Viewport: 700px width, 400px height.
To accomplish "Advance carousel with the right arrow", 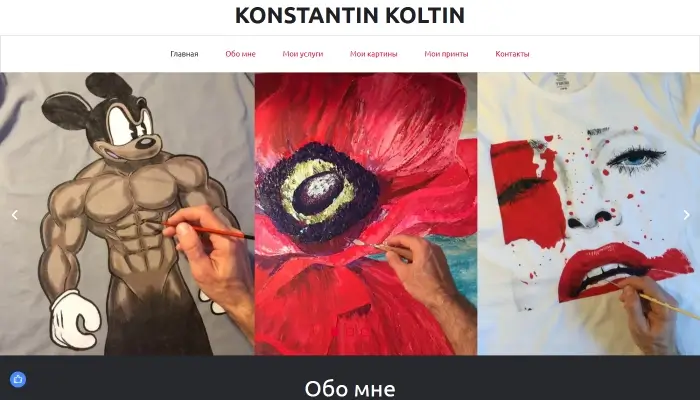I will click(686, 215).
